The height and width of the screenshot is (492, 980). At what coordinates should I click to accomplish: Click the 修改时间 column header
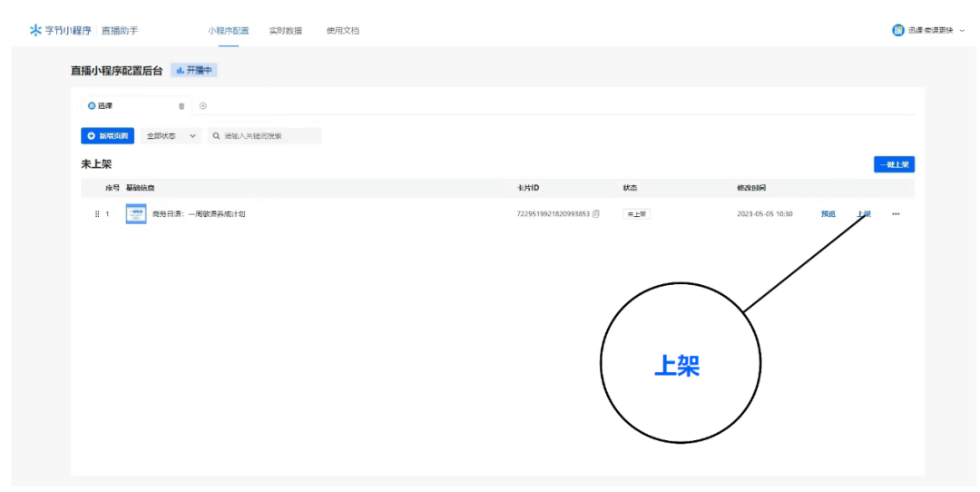(751, 188)
